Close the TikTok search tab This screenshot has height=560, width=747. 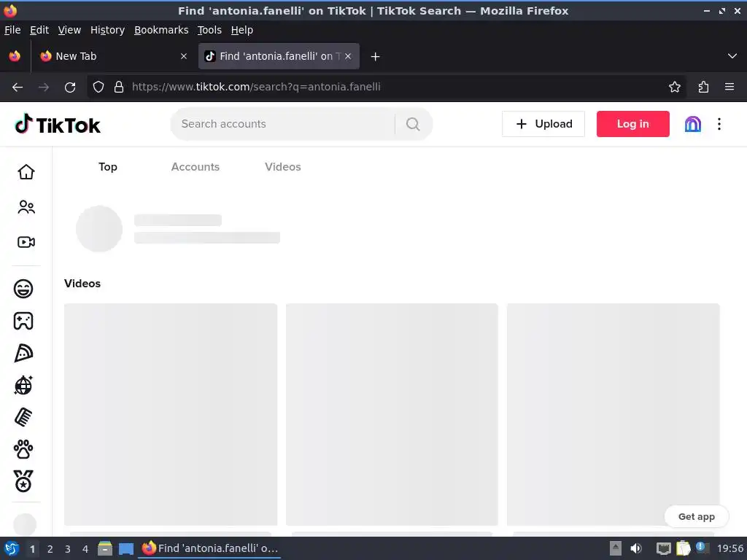[348, 56]
